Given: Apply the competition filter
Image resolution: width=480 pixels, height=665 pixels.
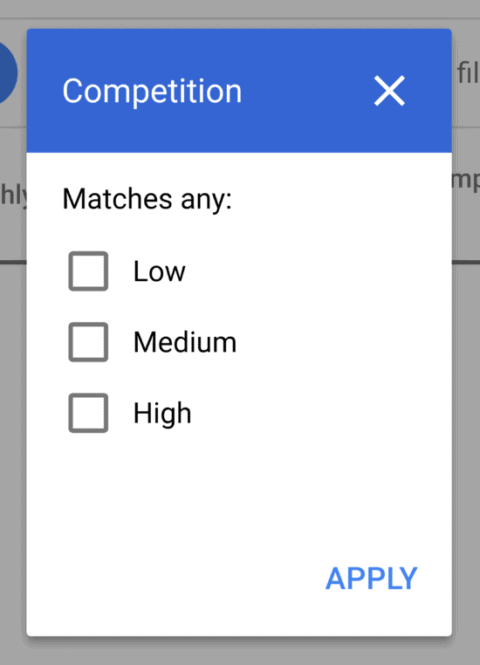Looking at the screenshot, I should pyautogui.click(x=371, y=578).
